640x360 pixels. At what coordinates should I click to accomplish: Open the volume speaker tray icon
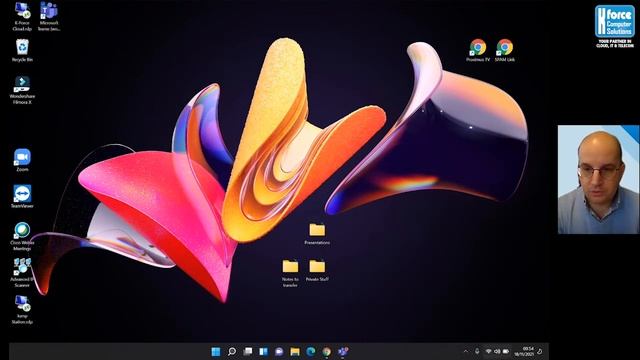(497, 351)
